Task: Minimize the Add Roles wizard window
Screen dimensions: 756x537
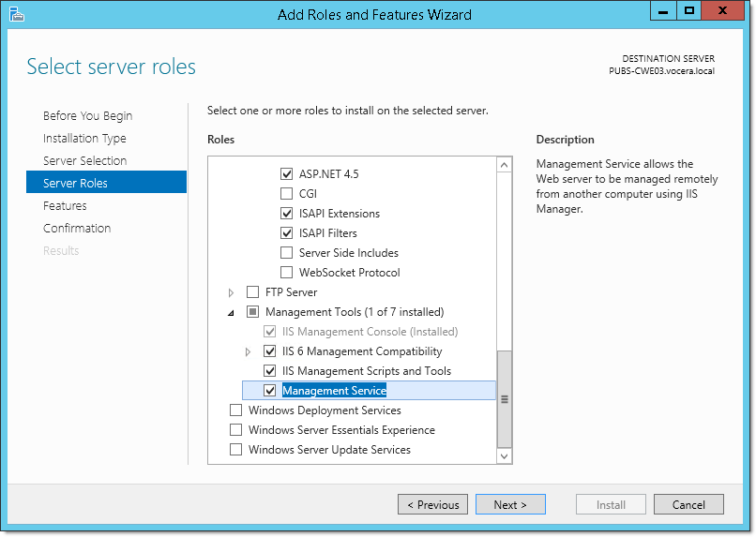Action: (663, 11)
